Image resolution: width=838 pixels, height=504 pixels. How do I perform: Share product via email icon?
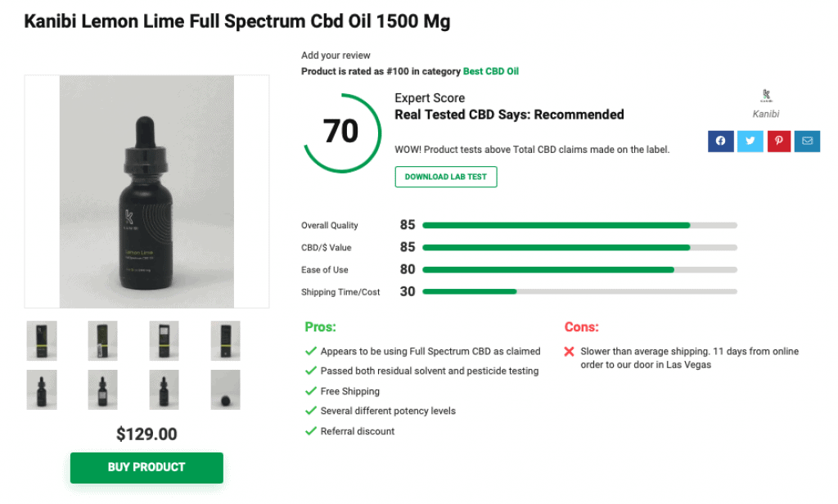click(808, 141)
